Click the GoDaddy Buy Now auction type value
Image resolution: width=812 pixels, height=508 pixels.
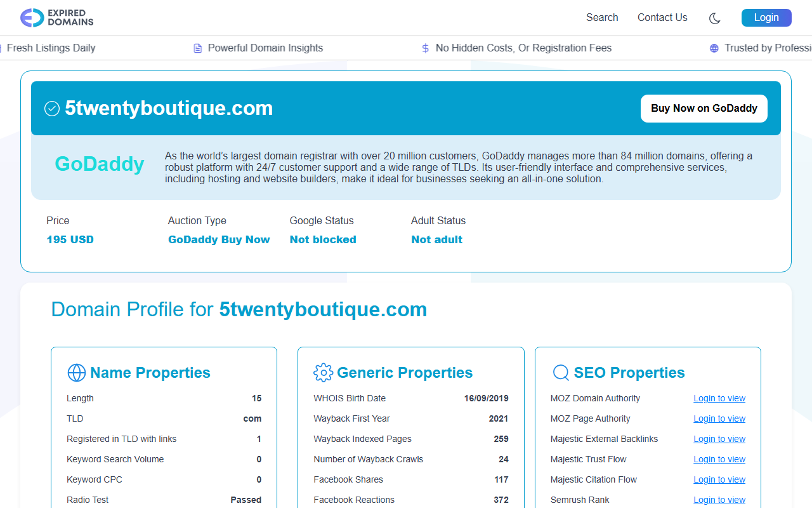219,240
